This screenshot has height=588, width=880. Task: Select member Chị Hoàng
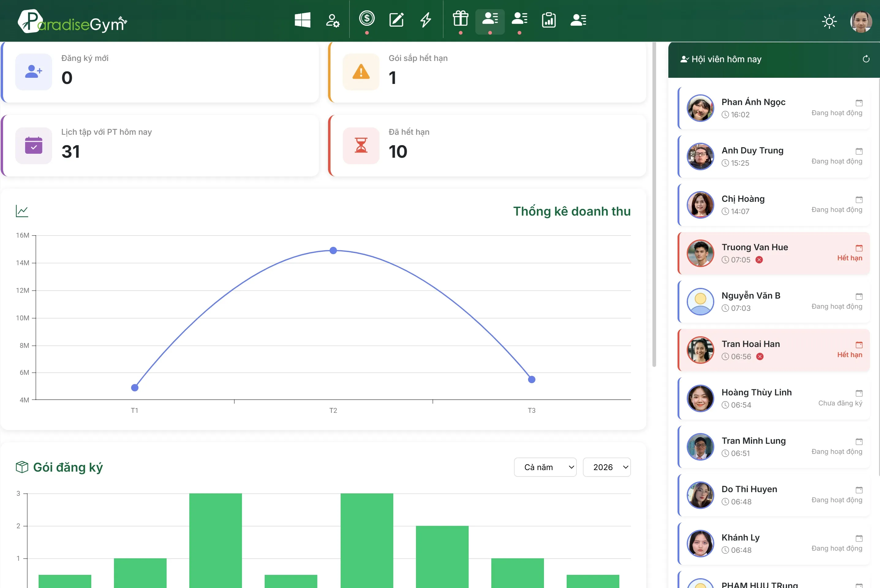point(773,205)
